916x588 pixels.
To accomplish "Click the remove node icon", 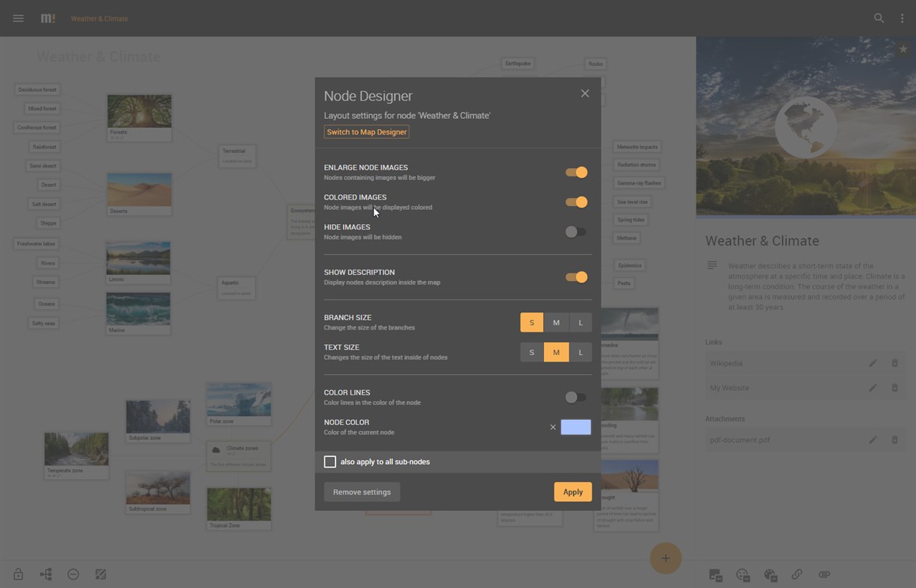I will tap(72, 574).
